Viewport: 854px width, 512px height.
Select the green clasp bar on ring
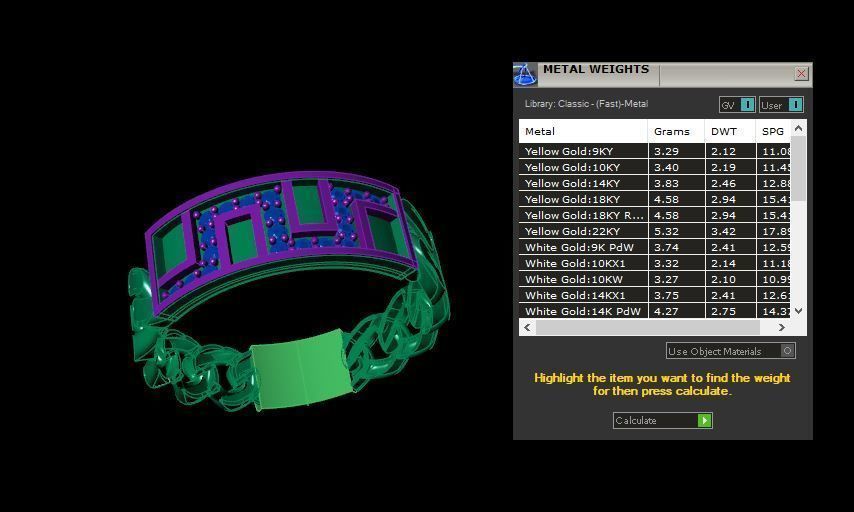(x=302, y=370)
